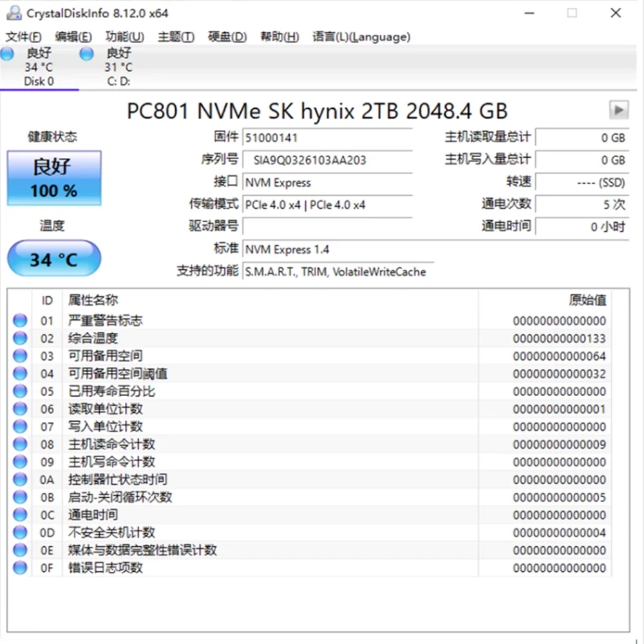Click the status dot beside 严重警告标志
Image resolution: width=644 pixels, height=644 pixels.
(x=19, y=320)
